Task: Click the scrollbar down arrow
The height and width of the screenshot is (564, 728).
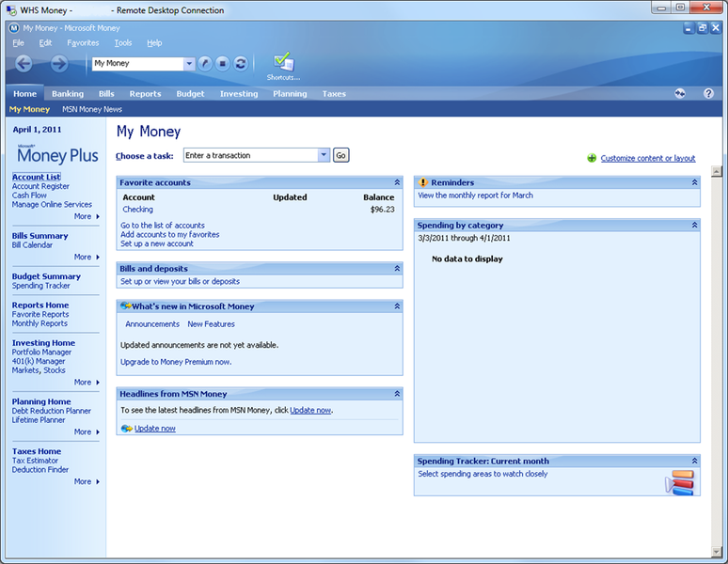Action: (717, 552)
